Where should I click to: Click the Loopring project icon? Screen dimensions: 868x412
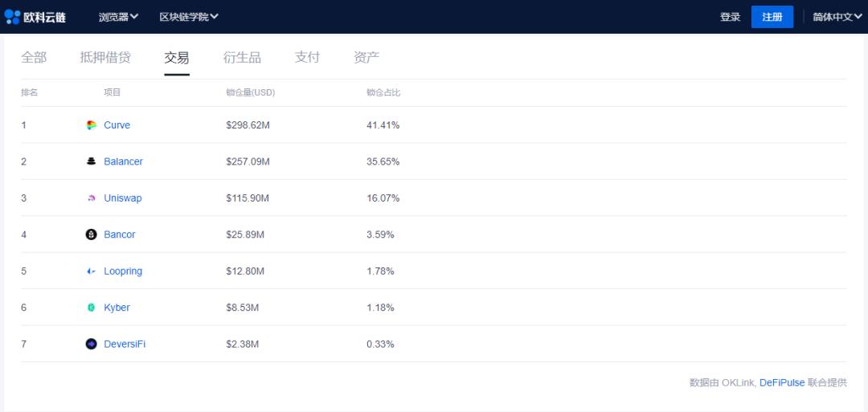point(92,271)
